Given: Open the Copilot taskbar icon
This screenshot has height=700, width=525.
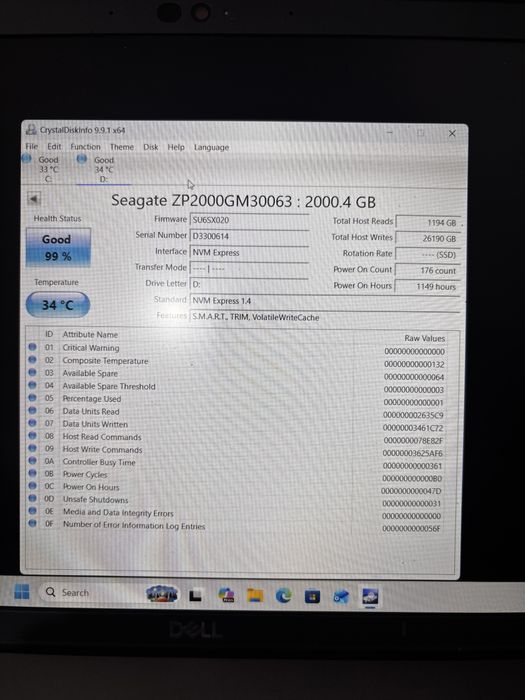Looking at the screenshot, I should click(227, 595).
